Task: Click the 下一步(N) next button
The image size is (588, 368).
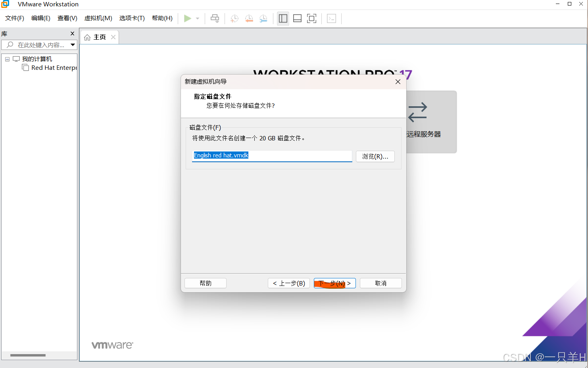Action: coord(335,283)
